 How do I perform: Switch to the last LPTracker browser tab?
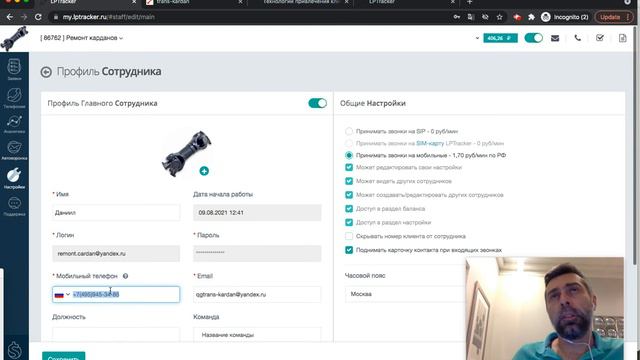[407, 2]
